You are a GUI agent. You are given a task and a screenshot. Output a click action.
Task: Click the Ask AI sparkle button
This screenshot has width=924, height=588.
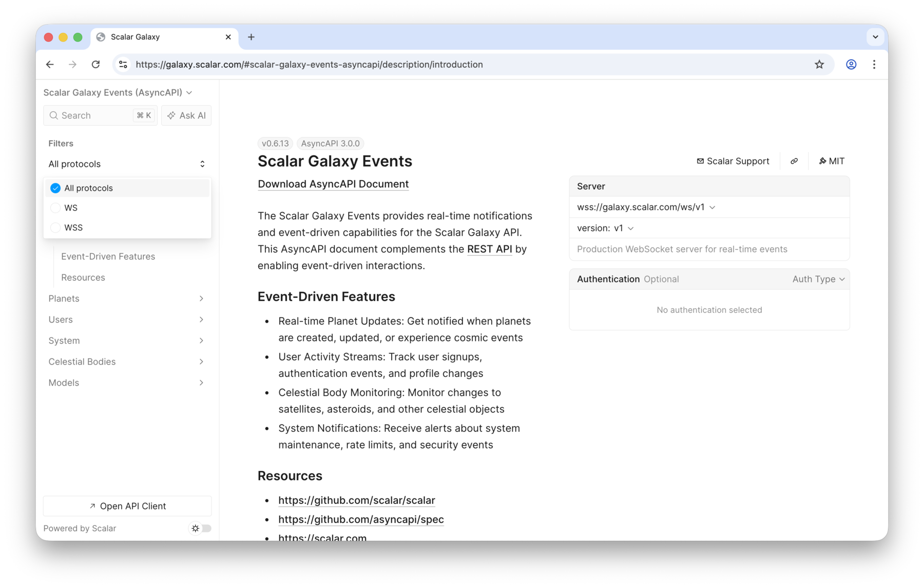[186, 116]
